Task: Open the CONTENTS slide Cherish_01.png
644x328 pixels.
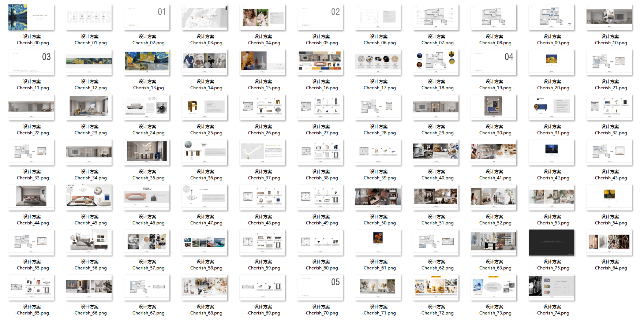Action: click(x=89, y=18)
